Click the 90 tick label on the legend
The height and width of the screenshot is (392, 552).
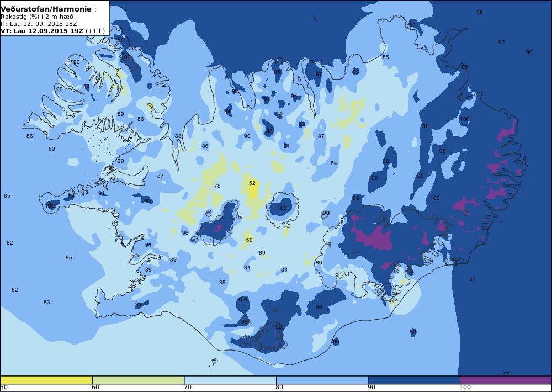371,388
